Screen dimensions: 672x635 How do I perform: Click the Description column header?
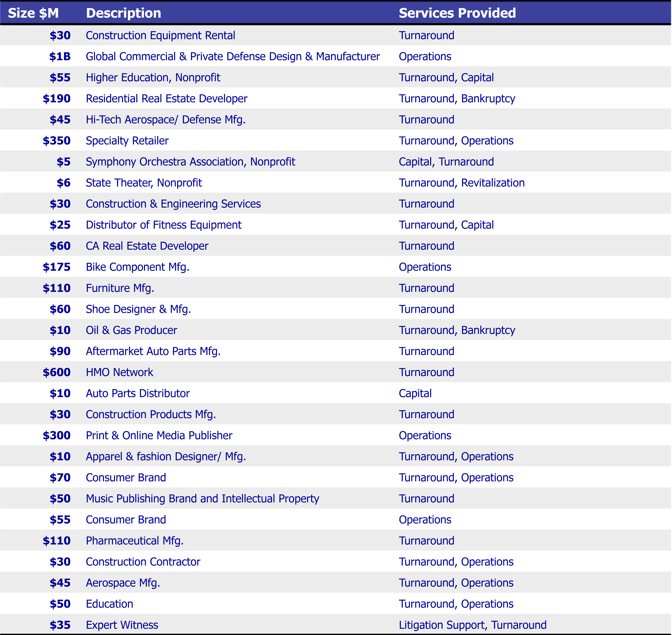123,13
